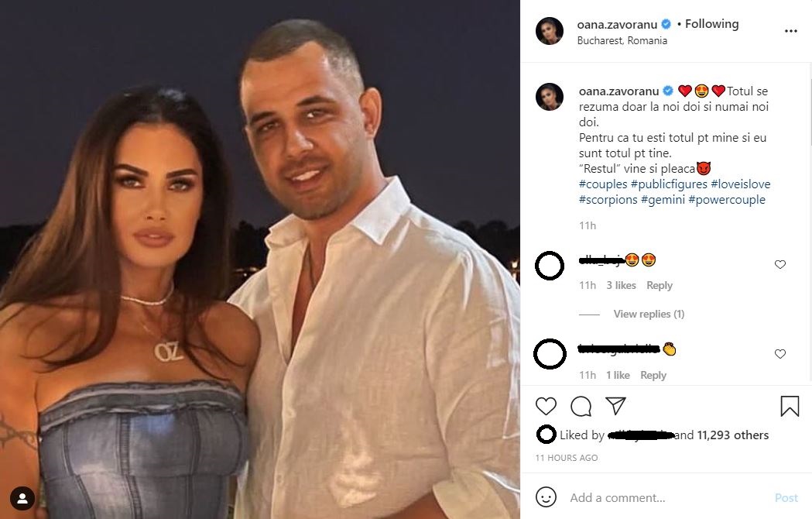Open the three-dot more options menu
This screenshot has height=519, width=812.
[791, 31]
